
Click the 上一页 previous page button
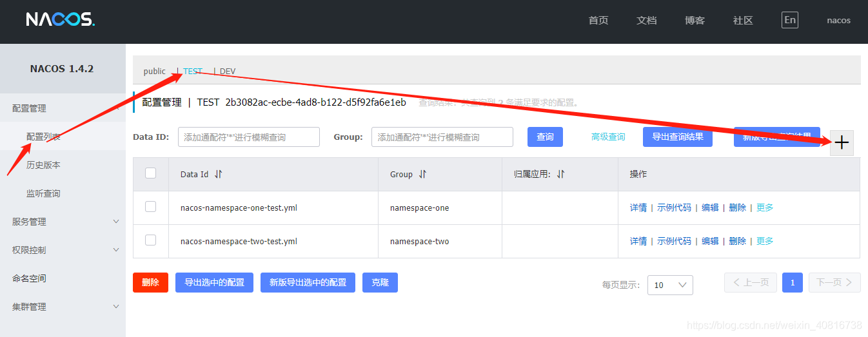coord(751,282)
